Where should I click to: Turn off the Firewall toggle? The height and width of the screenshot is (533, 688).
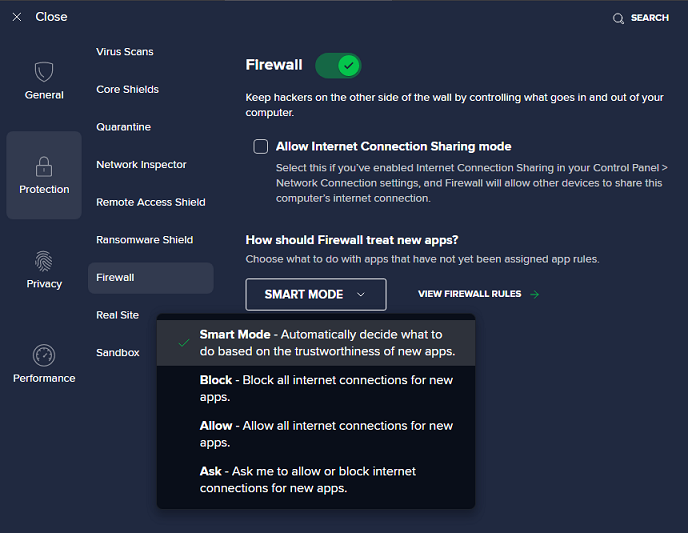pos(338,66)
